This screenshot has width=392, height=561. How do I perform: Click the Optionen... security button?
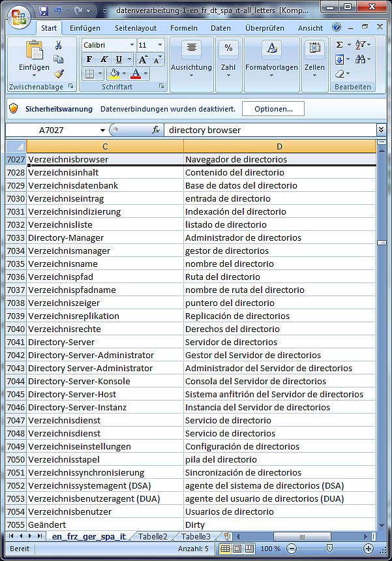(x=273, y=109)
